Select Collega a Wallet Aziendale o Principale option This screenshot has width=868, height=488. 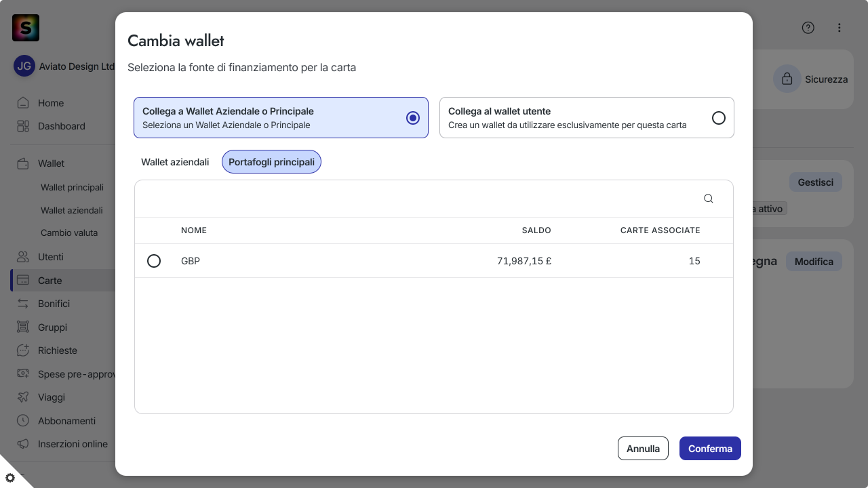click(281, 118)
